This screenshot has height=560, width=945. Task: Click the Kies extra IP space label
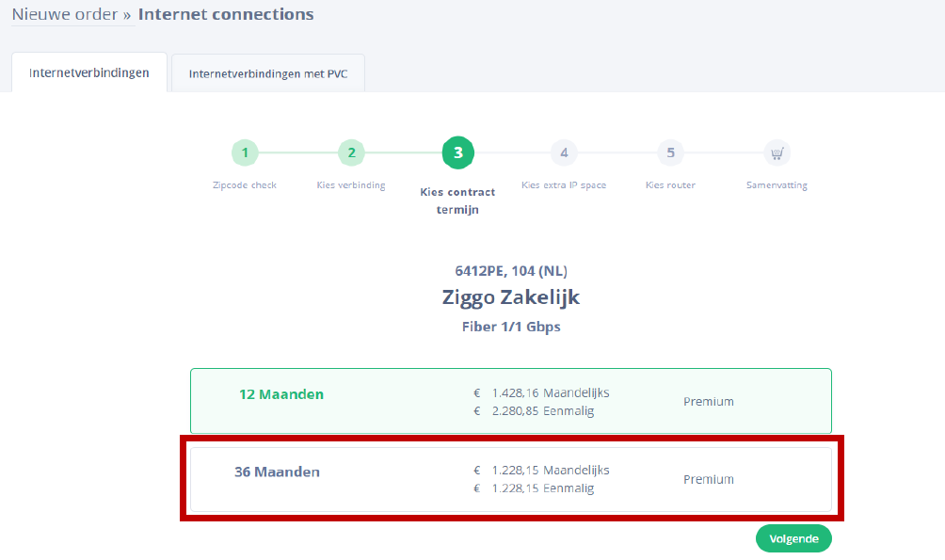(x=564, y=185)
